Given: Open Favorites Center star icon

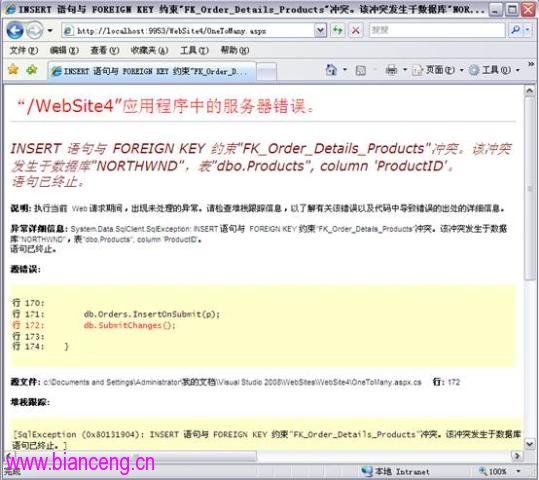Looking at the screenshot, I should click(13, 70).
